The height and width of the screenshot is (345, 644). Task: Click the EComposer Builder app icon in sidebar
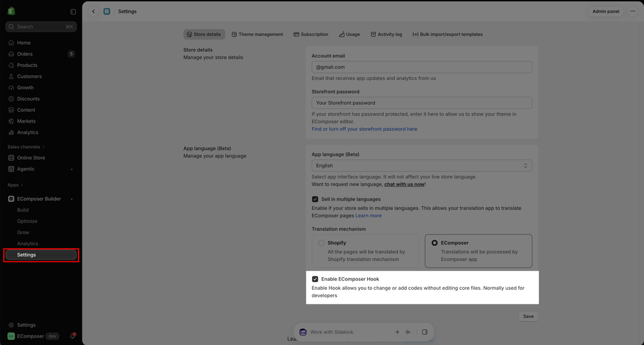point(11,199)
